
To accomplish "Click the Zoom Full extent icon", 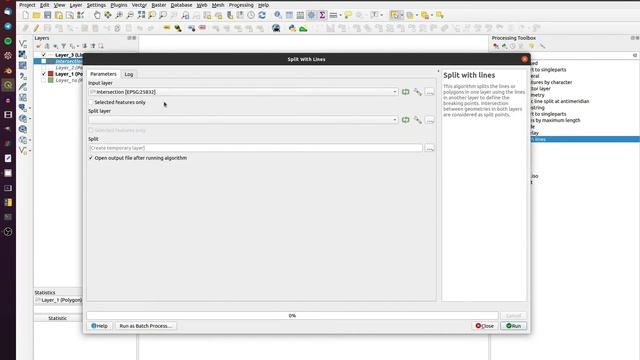I will pyautogui.click(x=141, y=15).
